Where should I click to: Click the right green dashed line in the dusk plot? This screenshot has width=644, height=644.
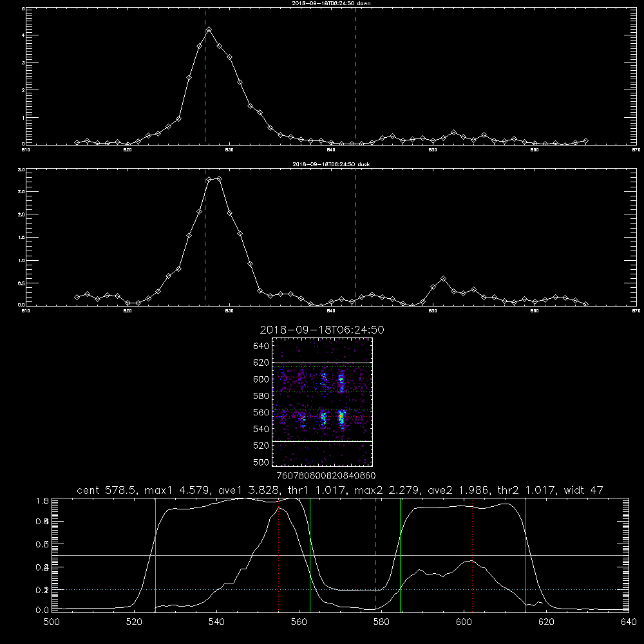[x=355, y=237]
